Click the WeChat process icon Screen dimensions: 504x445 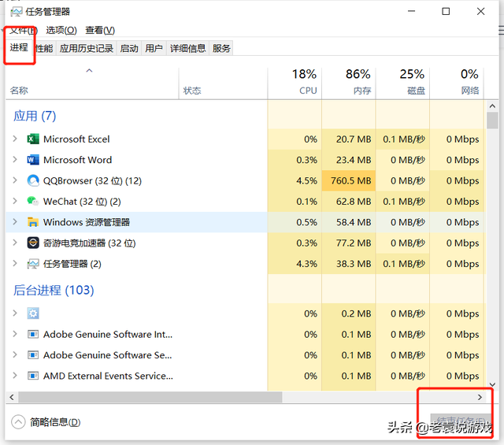click(x=33, y=202)
